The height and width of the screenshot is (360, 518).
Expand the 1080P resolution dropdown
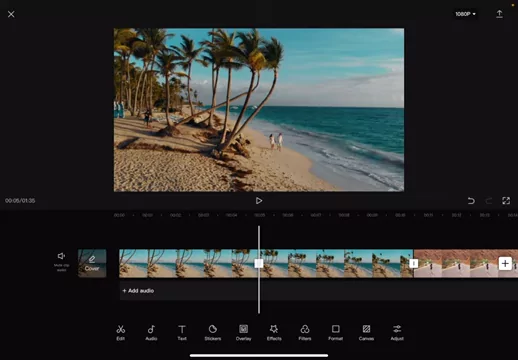pyautogui.click(x=465, y=14)
